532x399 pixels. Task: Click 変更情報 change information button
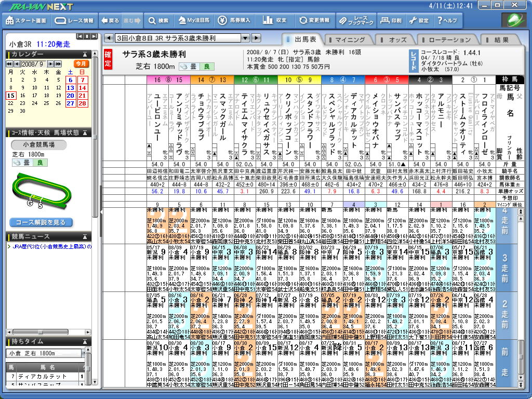coord(314,21)
